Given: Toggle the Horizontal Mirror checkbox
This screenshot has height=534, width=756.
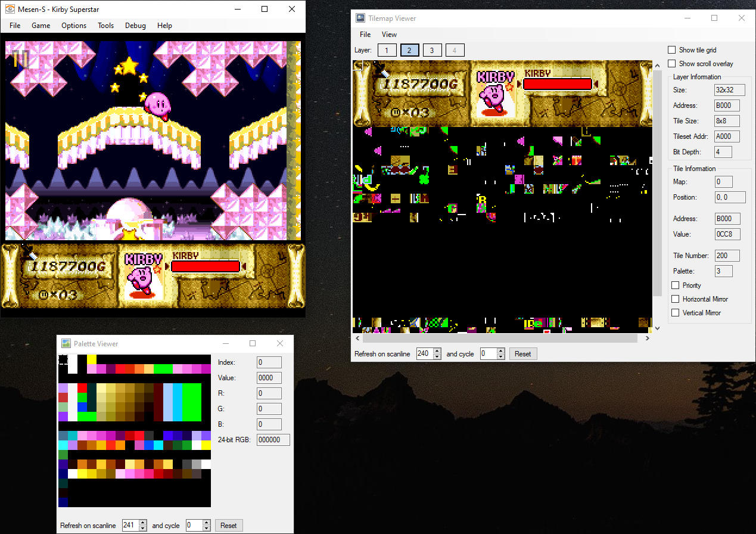Looking at the screenshot, I should point(676,299).
